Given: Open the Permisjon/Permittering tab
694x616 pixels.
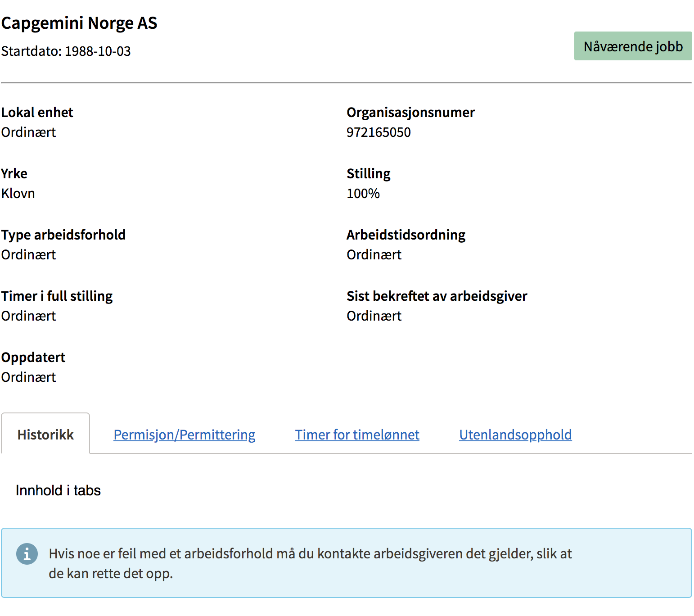Looking at the screenshot, I should pos(185,435).
